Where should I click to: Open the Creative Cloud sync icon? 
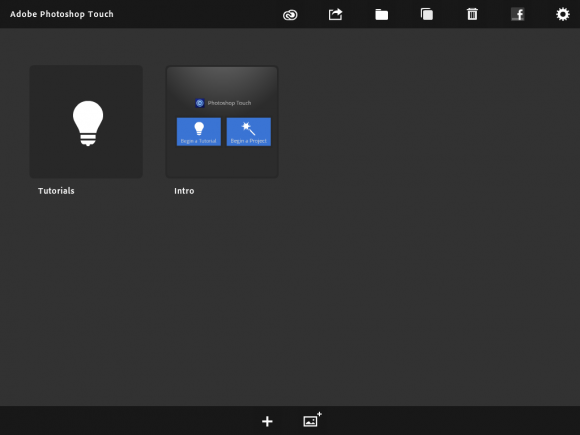coord(290,15)
